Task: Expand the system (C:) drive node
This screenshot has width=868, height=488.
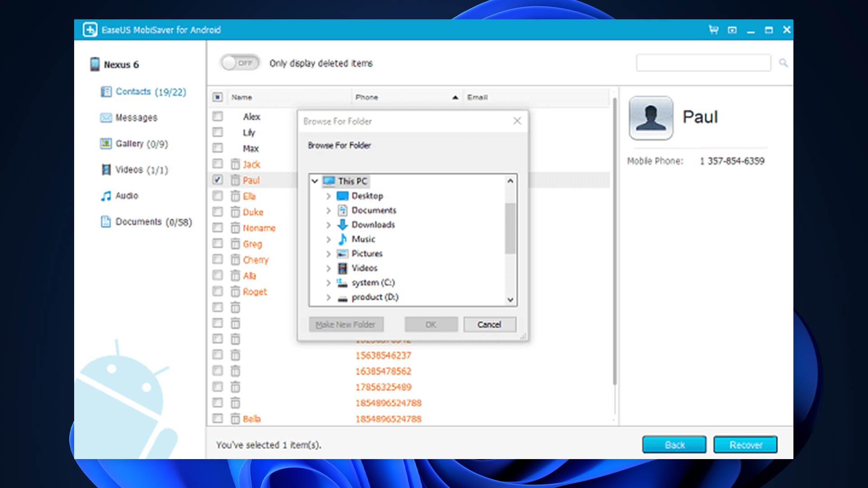Action: pyautogui.click(x=329, y=283)
